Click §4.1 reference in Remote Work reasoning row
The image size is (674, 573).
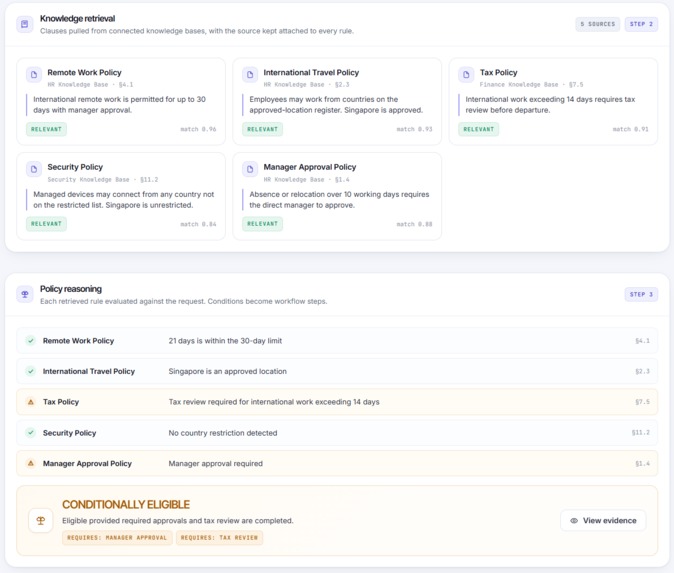[643, 341]
